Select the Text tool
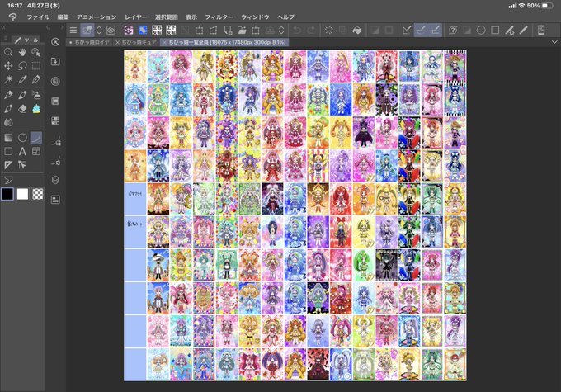Image resolution: width=561 pixels, height=392 pixels. pyautogui.click(x=22, y=151)
